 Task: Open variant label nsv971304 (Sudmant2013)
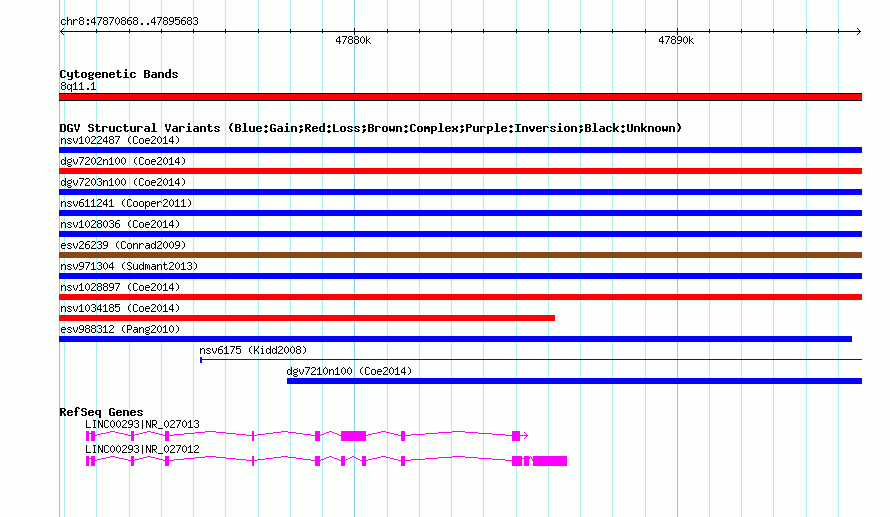tap(129, 266)
